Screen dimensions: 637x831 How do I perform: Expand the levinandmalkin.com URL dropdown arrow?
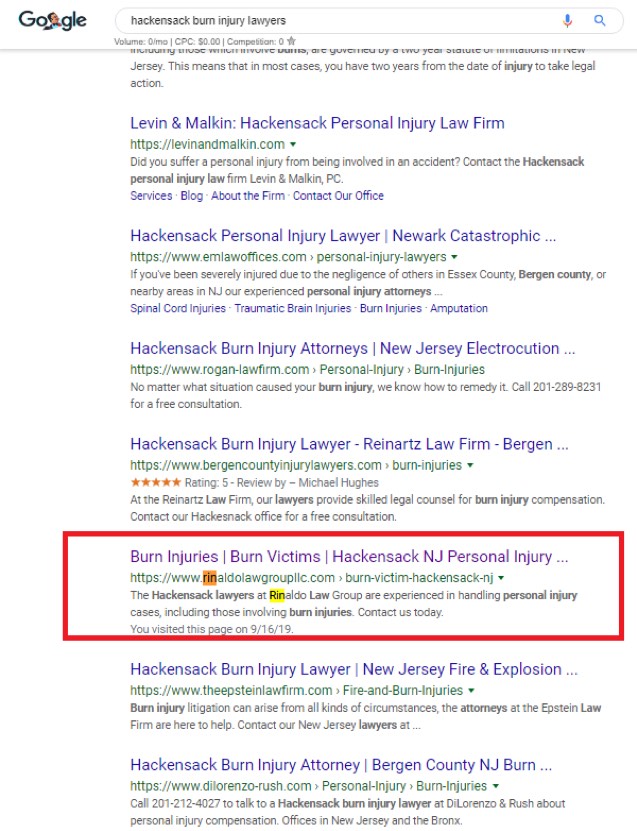[293, 145]
